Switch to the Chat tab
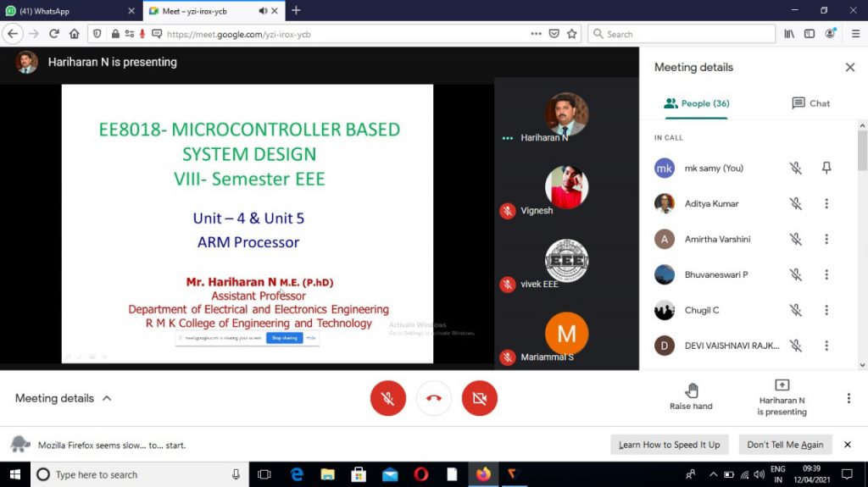868x487 pixels. 810,103
